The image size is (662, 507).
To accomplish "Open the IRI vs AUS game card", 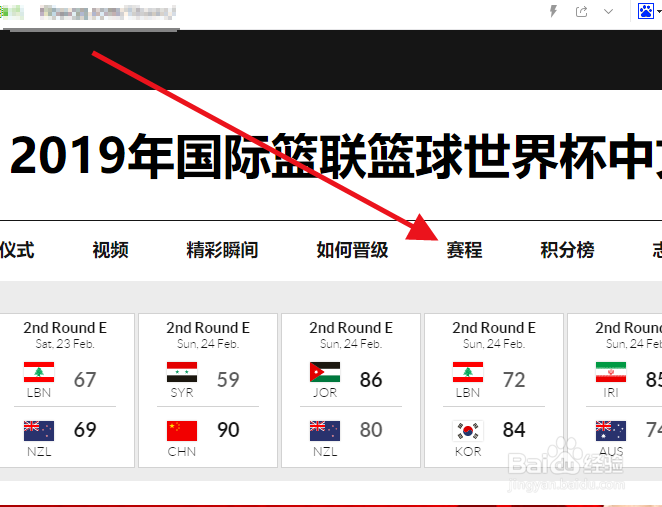I will tap(615, 390).
